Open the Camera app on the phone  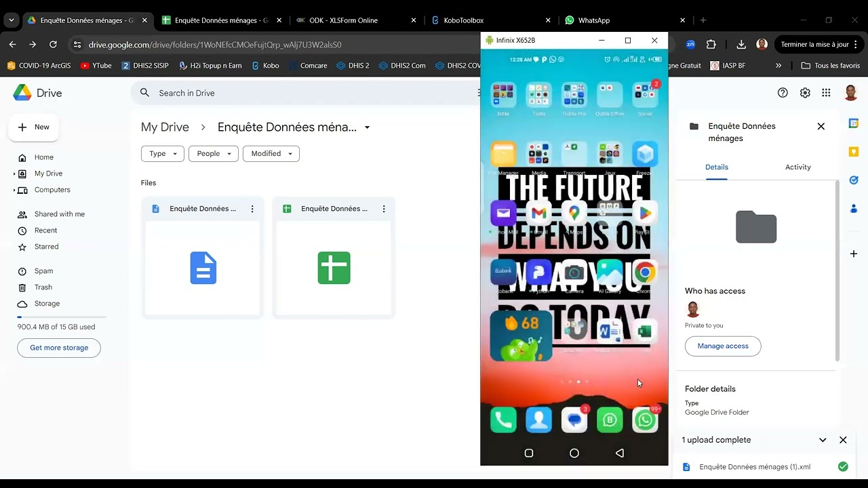[574, 272]
